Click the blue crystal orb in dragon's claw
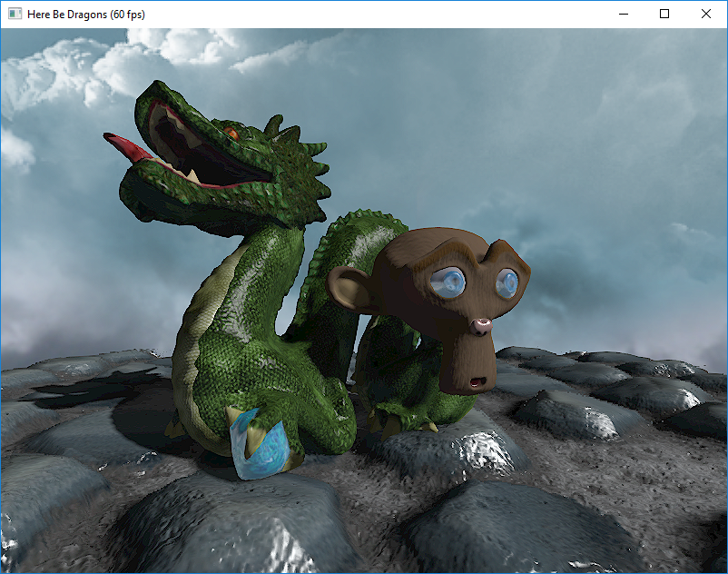The height and width of the screenshot is (574, 728). (x=259, y=445)
